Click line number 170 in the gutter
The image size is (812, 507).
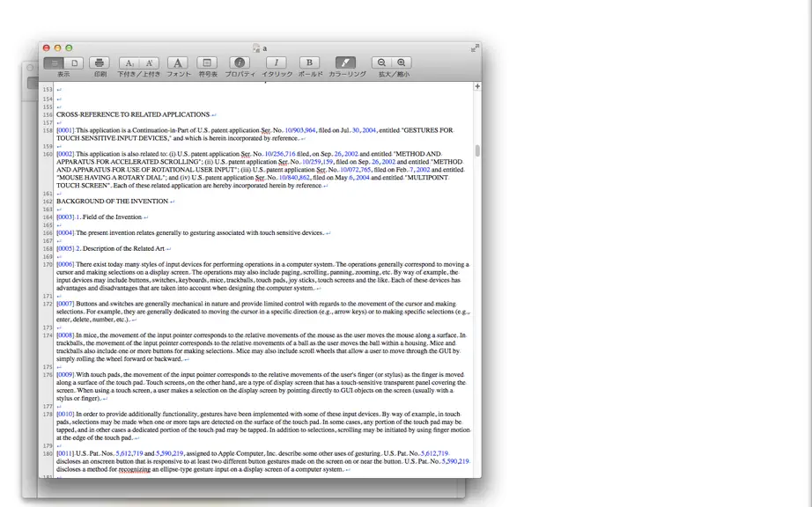[x=48, y=265]
